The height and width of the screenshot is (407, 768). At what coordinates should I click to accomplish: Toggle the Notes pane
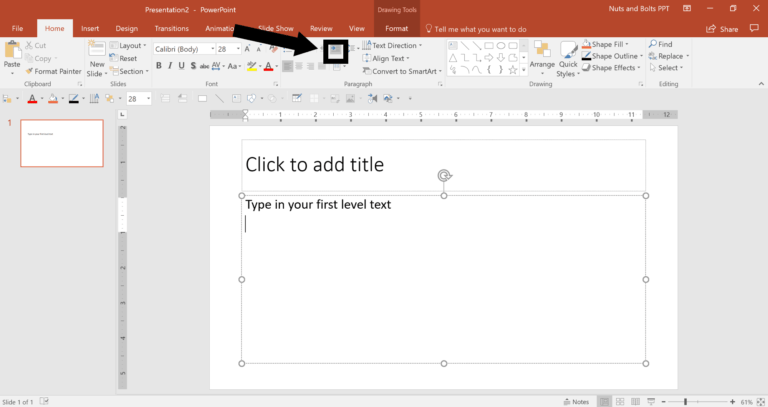576,402
